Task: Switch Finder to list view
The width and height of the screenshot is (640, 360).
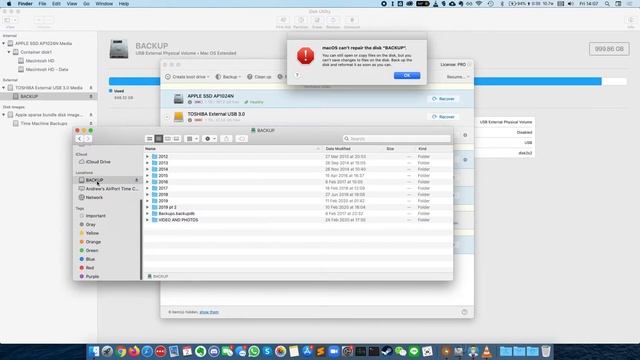Action: [158, 139]
